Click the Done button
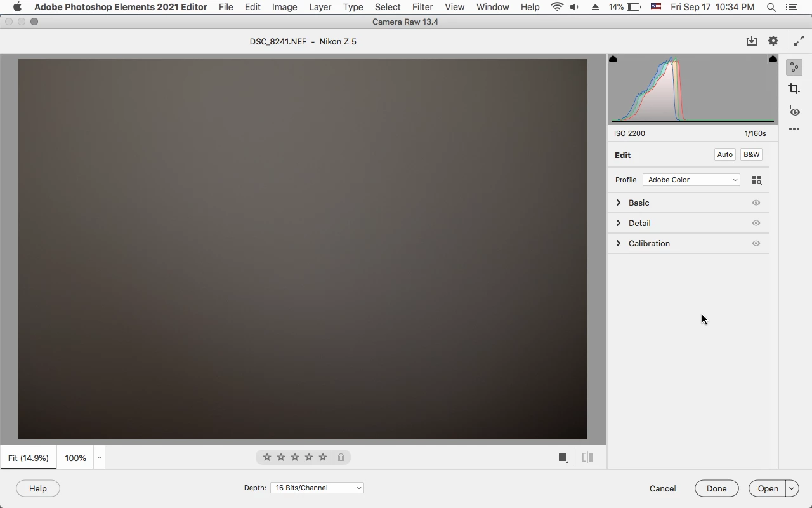The width and height of the screenshot is (812, 508). [x=717, y=488]
